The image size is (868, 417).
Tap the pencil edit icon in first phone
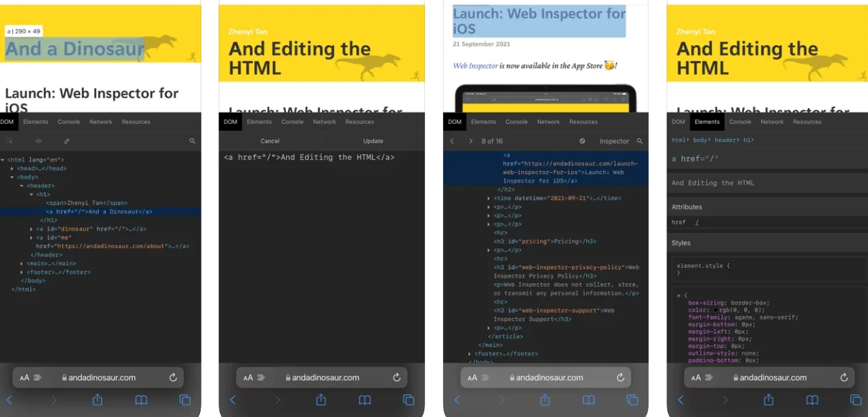point(67,141)
